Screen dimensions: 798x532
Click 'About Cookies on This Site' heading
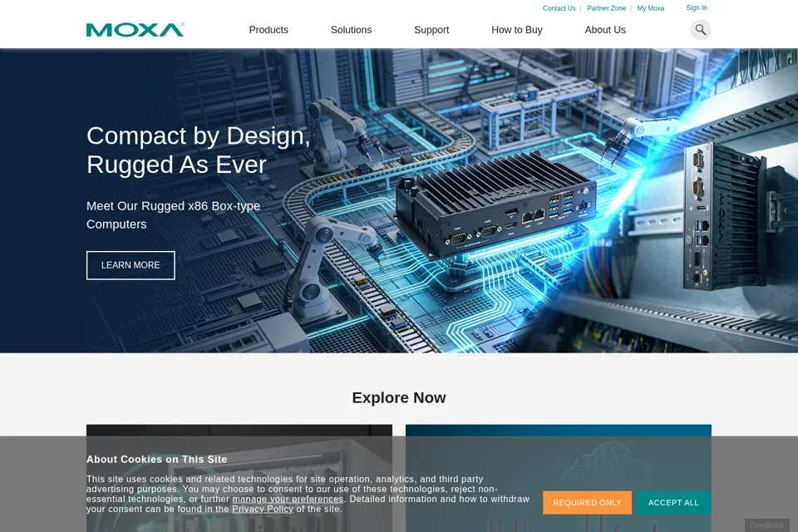point(157,459)
